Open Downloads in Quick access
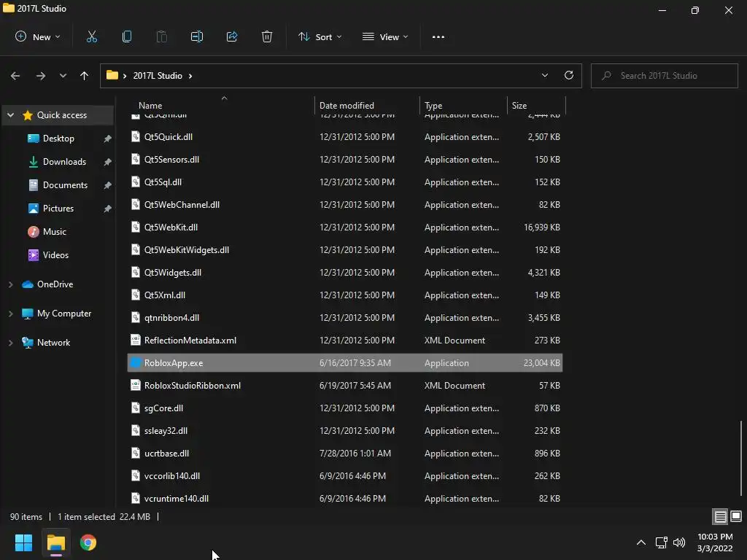This screenshot has height=560, width=747. (x=64, y=161)
